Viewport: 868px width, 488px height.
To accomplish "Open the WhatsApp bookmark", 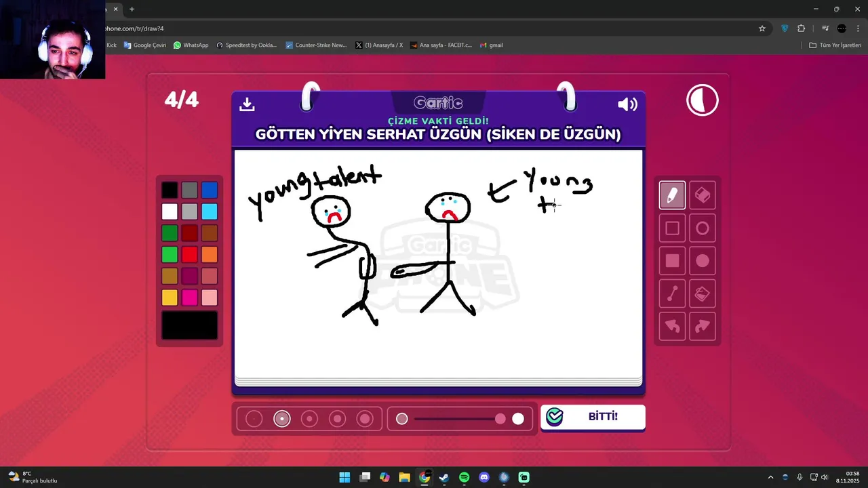I will pos(191,45).
